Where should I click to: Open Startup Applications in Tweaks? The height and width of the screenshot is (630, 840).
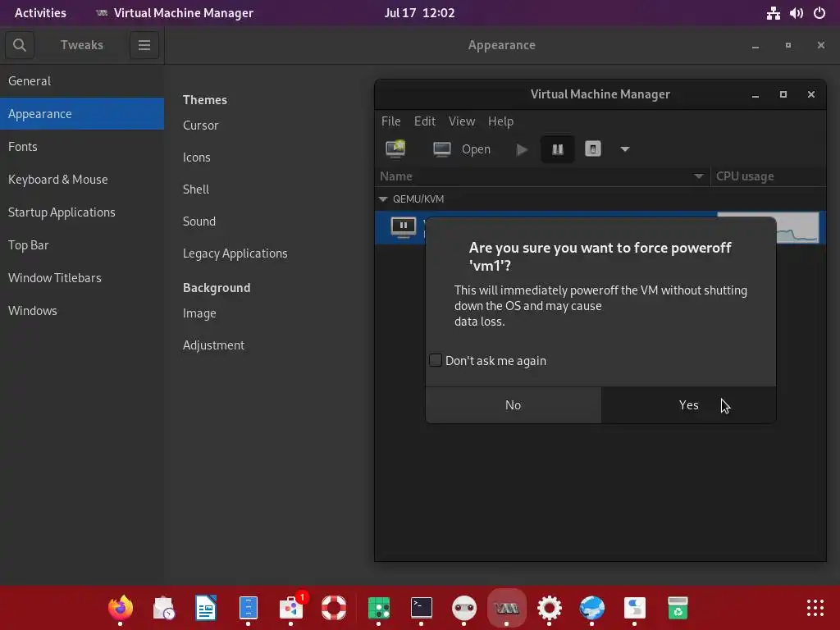[x=82, y=212]
